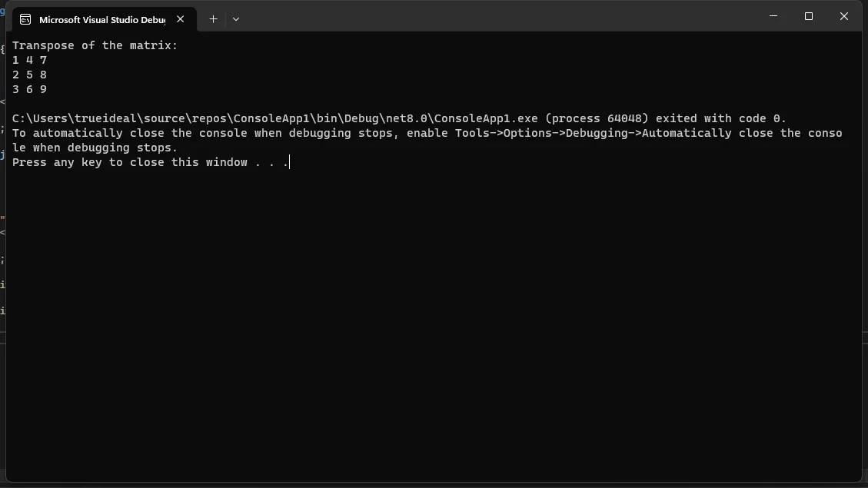
Task: Click the matrix row '1 4 7'
Action: [x=29, y=60]
